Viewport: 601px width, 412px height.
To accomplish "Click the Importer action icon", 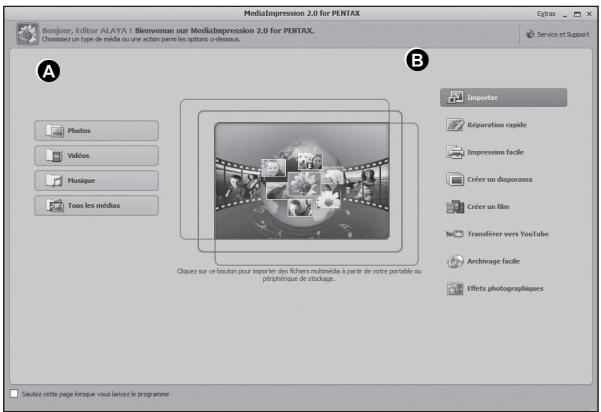I will (x=455, y=97).
